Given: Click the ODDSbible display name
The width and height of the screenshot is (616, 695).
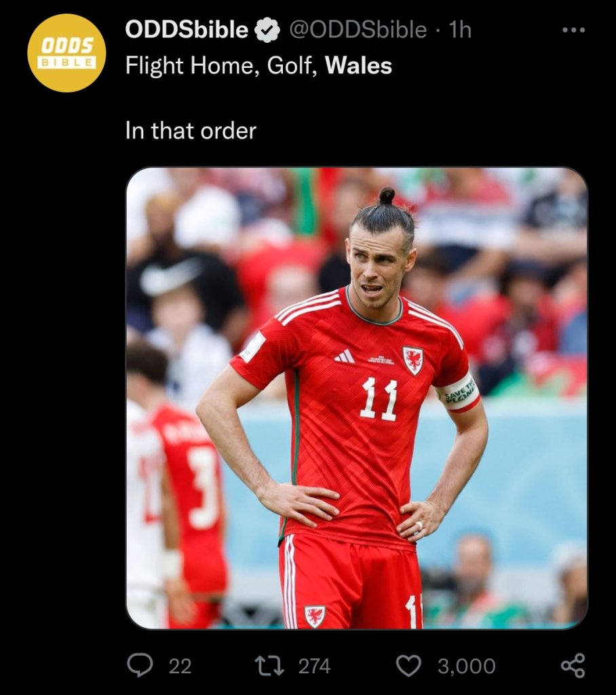Looking at the screenshot, I should tap(187, 30).
